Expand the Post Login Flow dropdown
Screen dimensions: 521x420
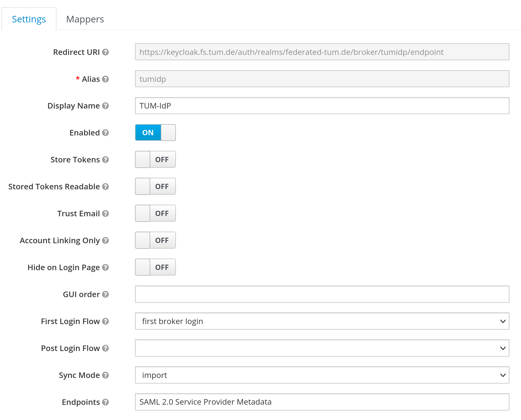pos(322,348)
